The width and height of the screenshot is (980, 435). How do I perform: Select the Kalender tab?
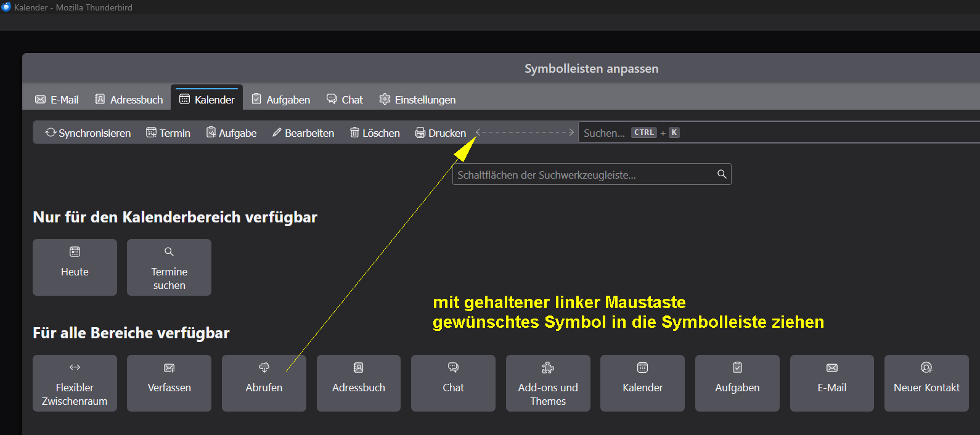click(206, 99)
